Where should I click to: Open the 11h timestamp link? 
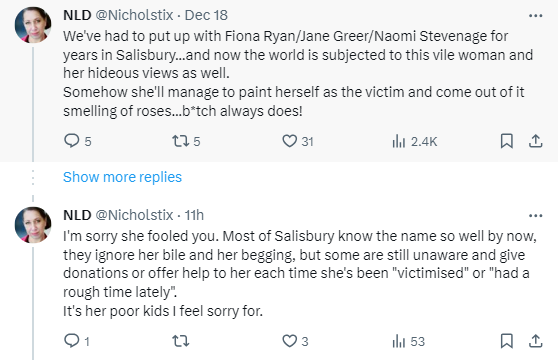(x=194, y=215)
